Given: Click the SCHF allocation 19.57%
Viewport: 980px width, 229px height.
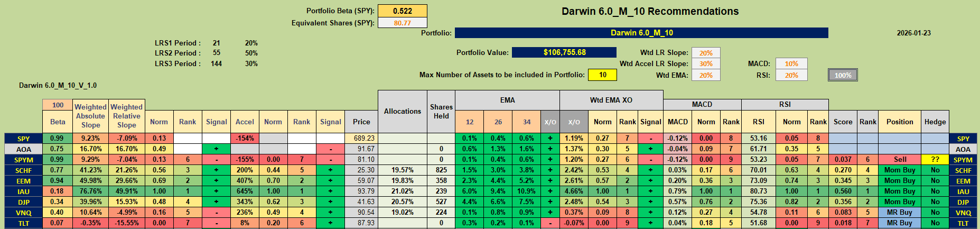Looking at the screenshot, I should [x=403, y=170].
